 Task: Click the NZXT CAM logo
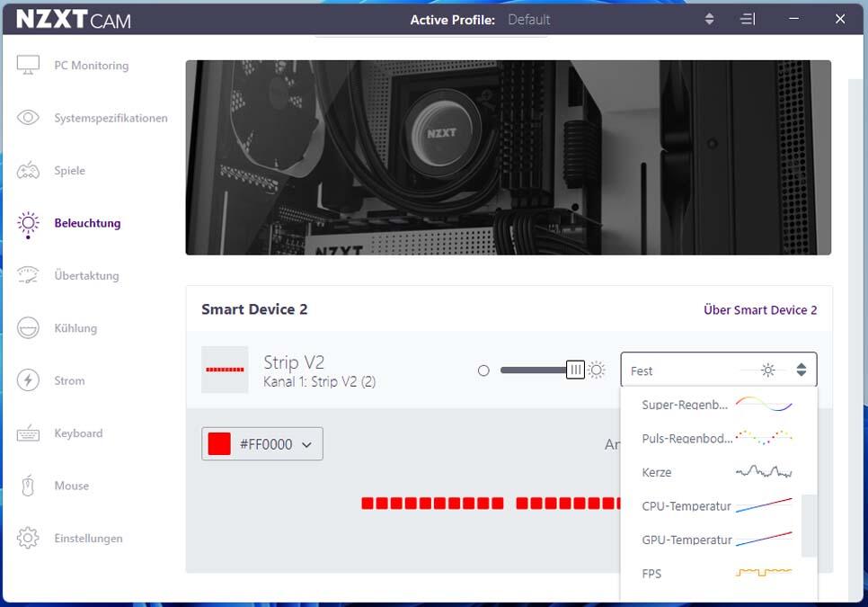(x=74, y=20)
